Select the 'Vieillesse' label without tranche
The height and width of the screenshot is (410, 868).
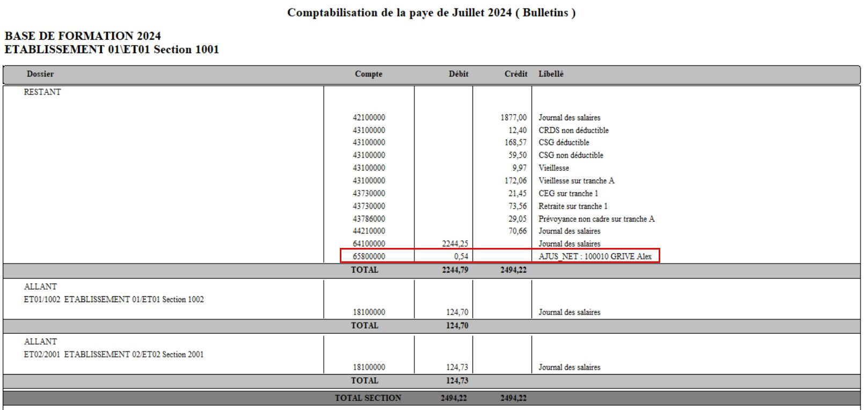[553, 168]
